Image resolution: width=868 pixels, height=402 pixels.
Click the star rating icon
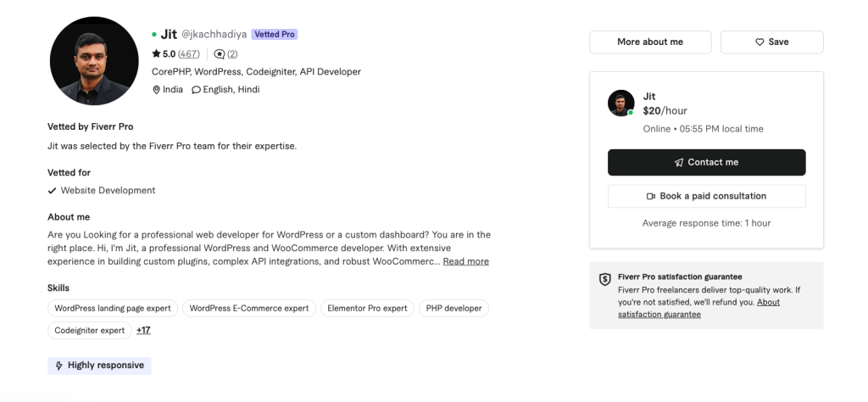click(x=156, y=54)
